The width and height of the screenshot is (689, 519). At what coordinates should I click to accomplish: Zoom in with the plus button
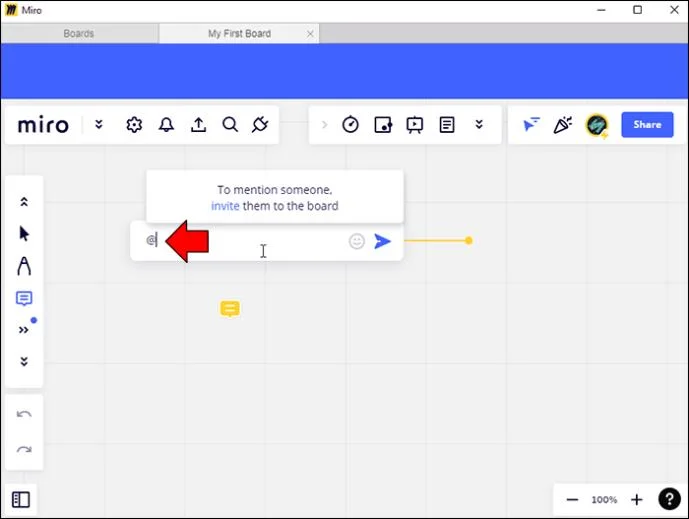[x=636, y=499]
